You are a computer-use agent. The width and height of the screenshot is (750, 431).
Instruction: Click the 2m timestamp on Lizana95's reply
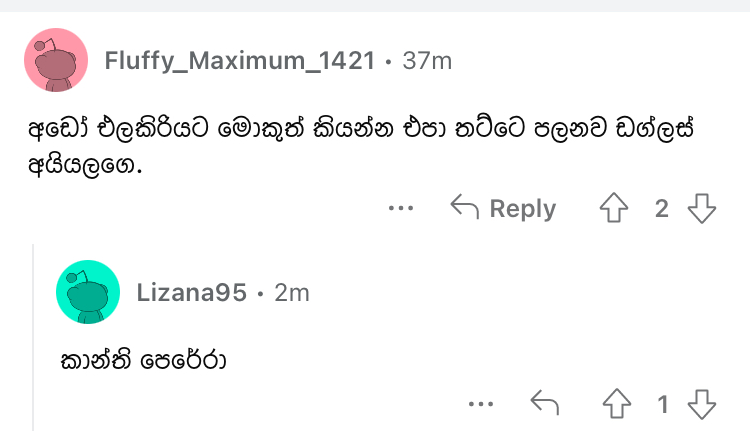click(x=292, y=293)
